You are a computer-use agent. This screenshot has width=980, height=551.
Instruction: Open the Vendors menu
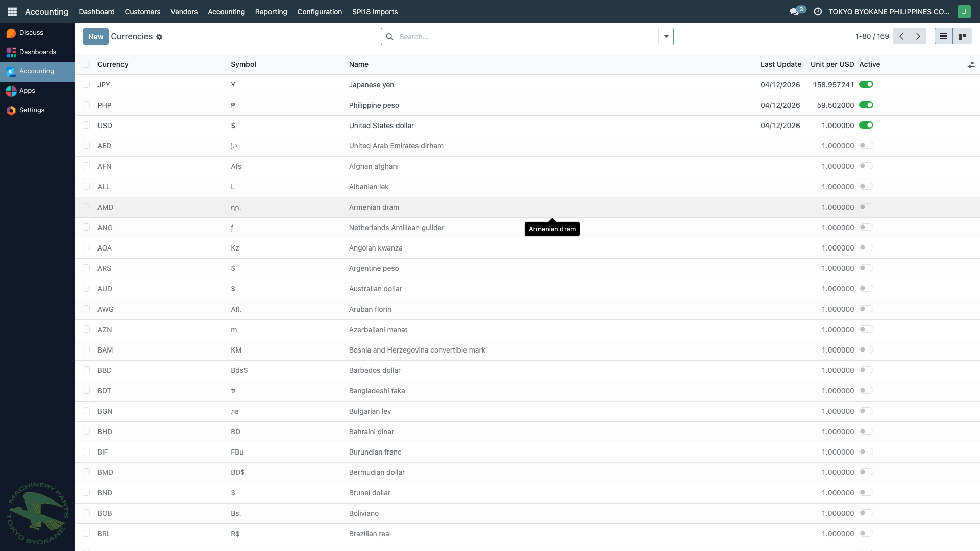(x=184, y=11)
